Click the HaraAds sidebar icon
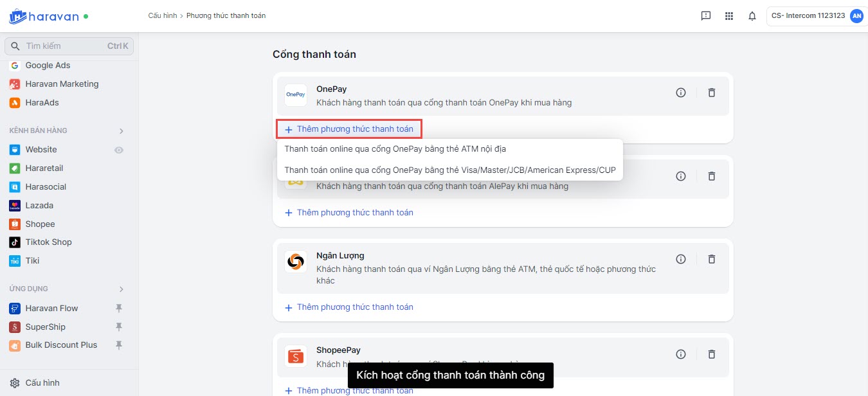This screenshot has width=868, height=396. tap(15, 103)
